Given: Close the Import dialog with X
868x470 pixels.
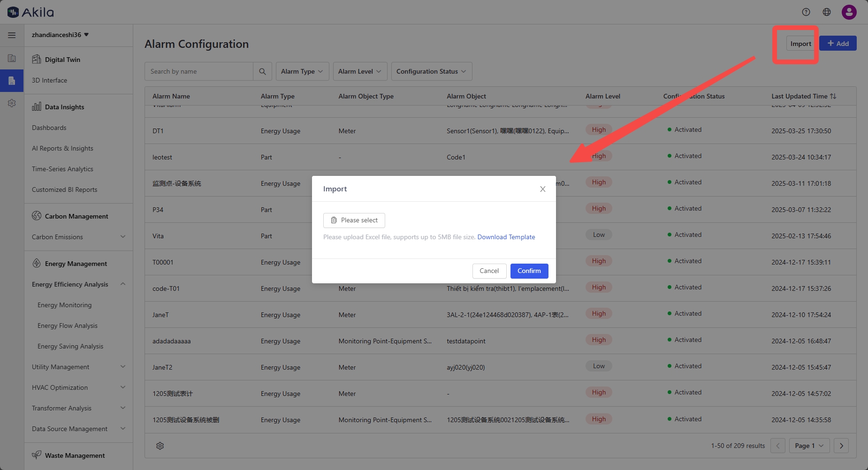Looking at the screenshot, I should 542,189.
